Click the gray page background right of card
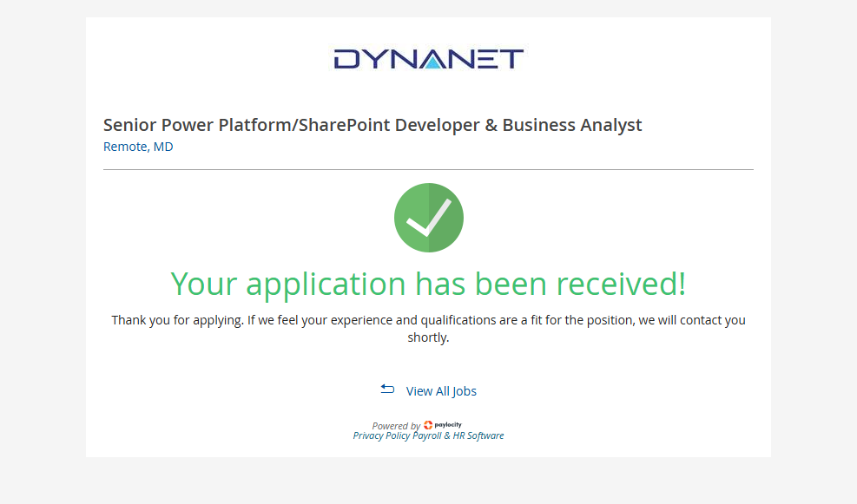857x504 pixels. [x=814, y=252]
